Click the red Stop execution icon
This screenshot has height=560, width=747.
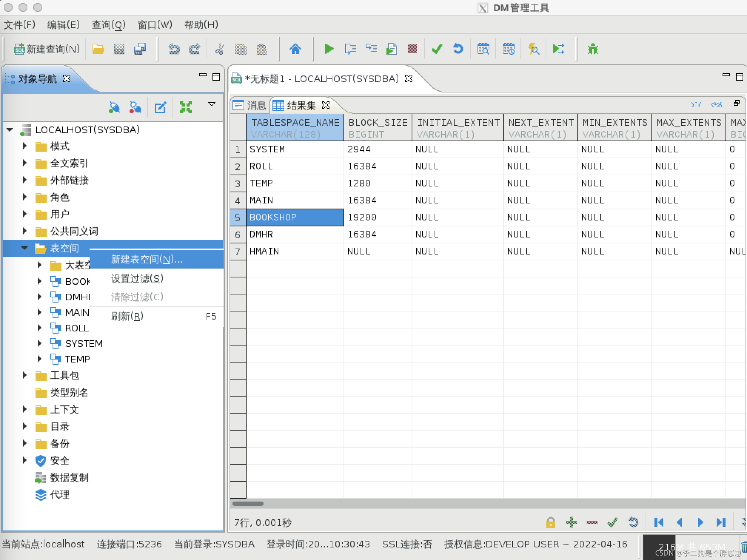[412, 49]
